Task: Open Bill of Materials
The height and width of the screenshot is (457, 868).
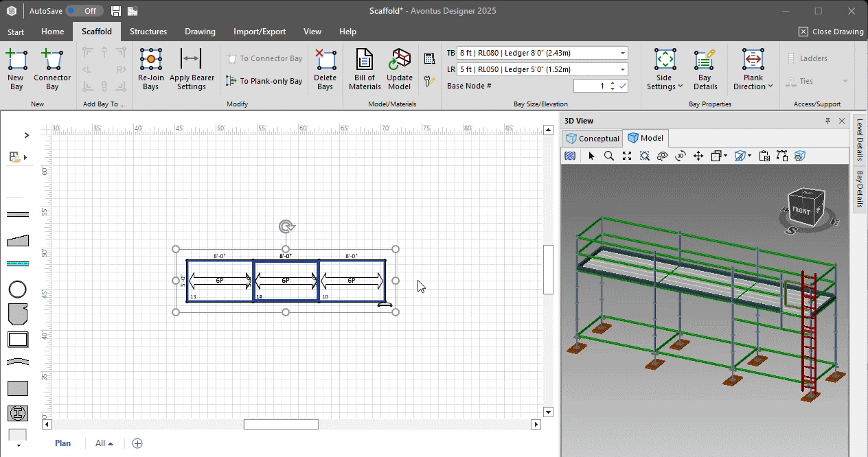Action: (x=365, y=60)
